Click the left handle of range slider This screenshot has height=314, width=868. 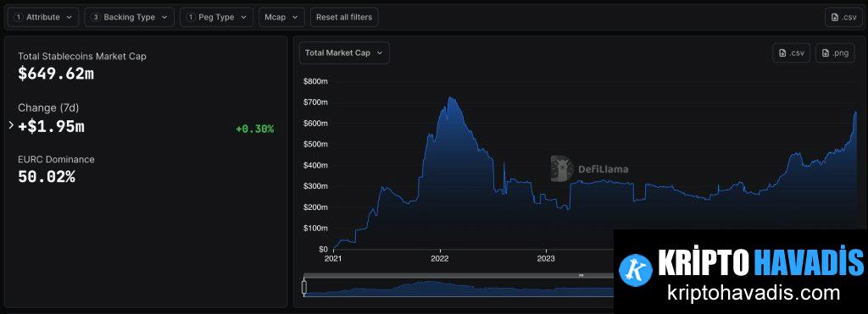304,287
